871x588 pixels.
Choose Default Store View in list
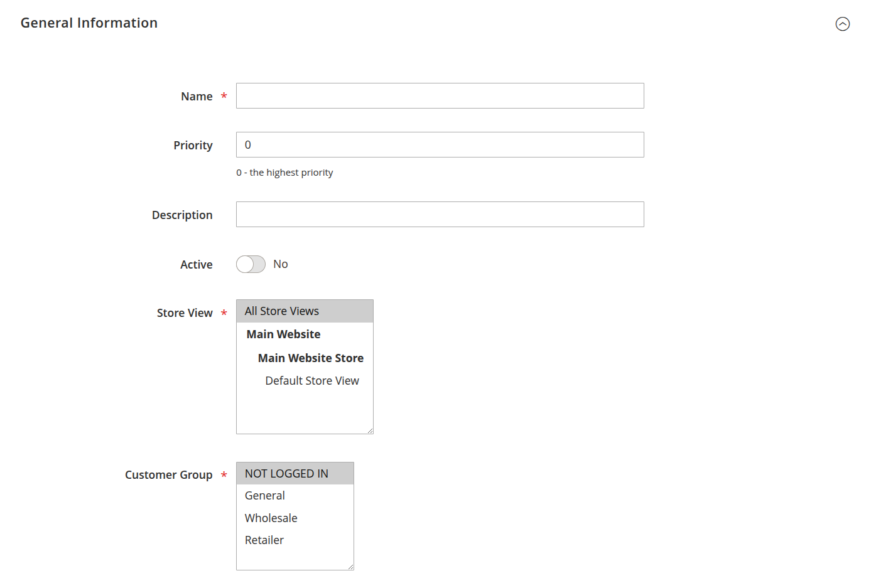coord(311,381)
